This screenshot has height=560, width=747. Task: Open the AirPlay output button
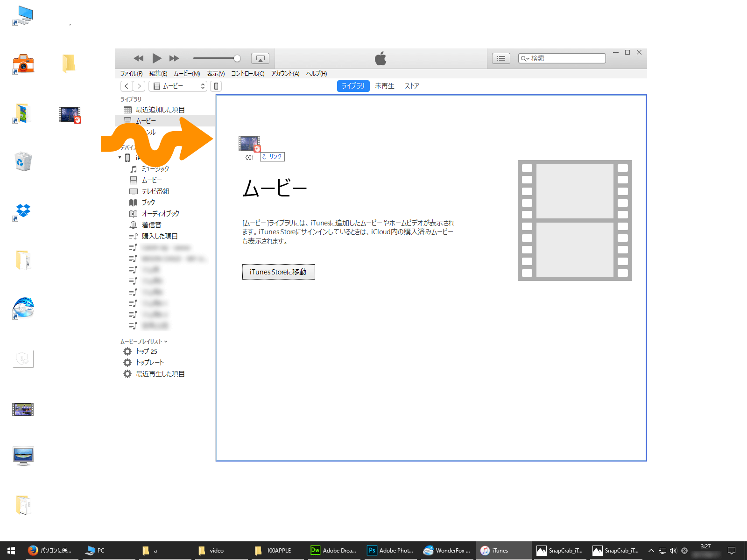coord(261,58)
